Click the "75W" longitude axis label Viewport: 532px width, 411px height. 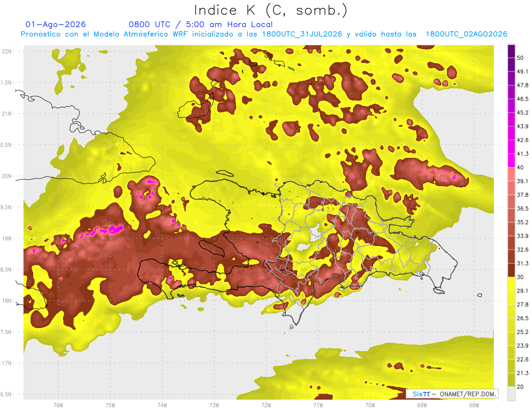tap(110, 405)
